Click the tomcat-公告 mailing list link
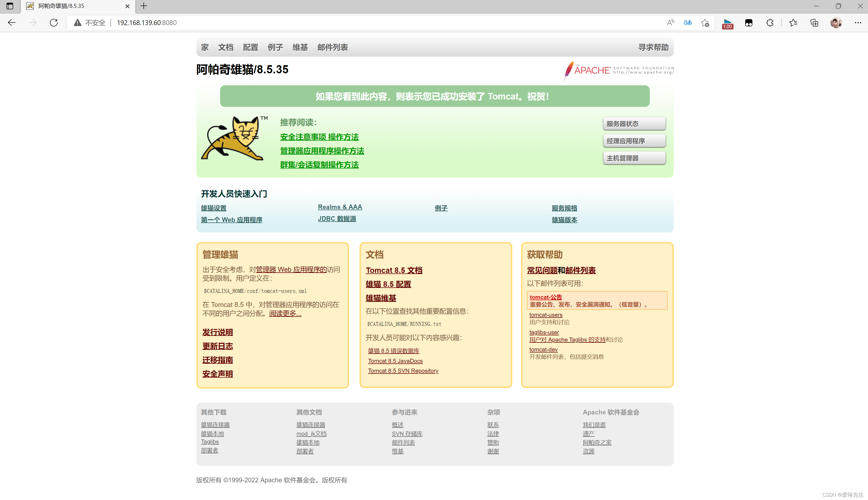Viewport: 868px width, 500px height. pyautogui.click(x=546, y=297)
